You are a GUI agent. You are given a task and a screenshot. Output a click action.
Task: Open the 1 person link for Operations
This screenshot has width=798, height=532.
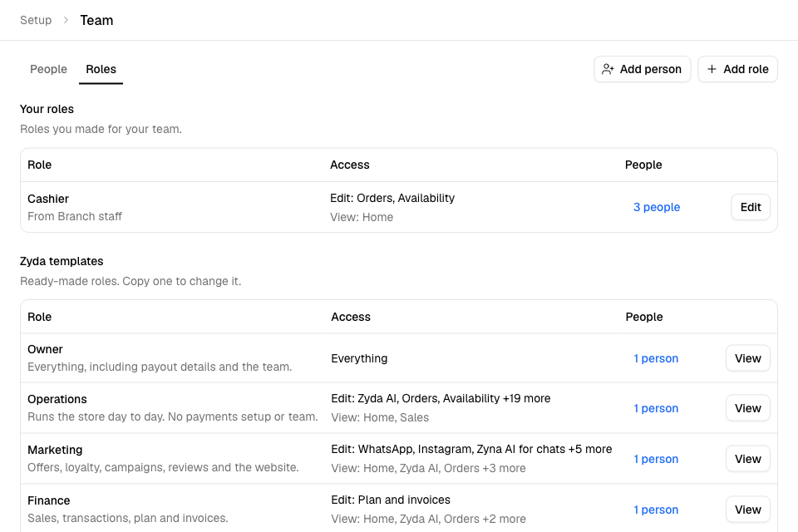coord(656,408)
